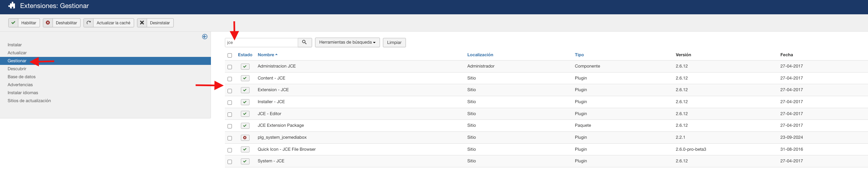Open Instalar in the sidebar
The image size is (868, 178).
click(x=15, y=45)
